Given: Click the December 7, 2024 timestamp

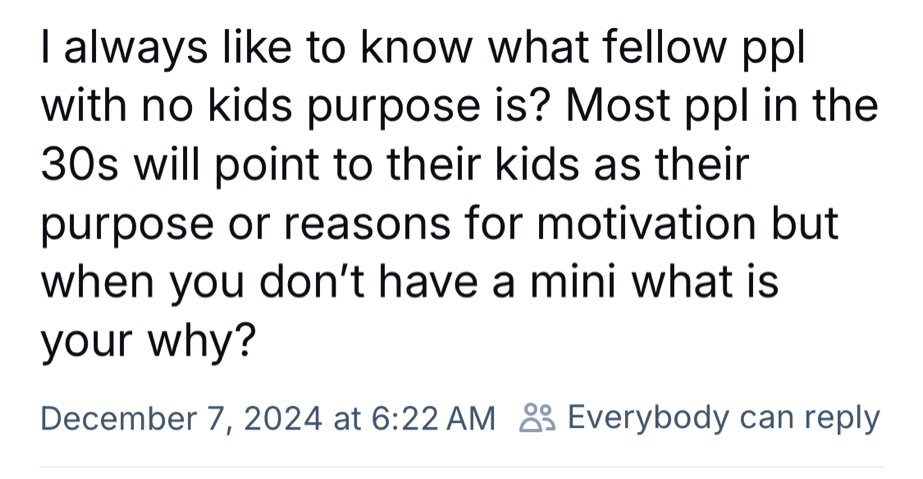Looking at the screenshot, I should tap(183, 418).
